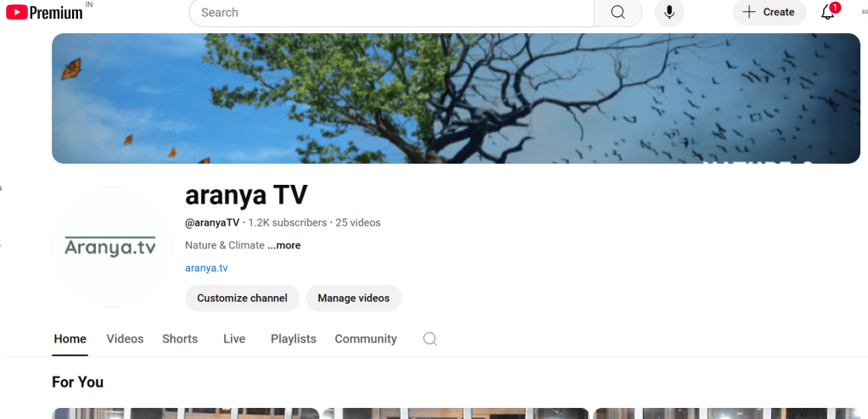868x419 pixels.
Task: Open the notifications bell
Action: 828,13
